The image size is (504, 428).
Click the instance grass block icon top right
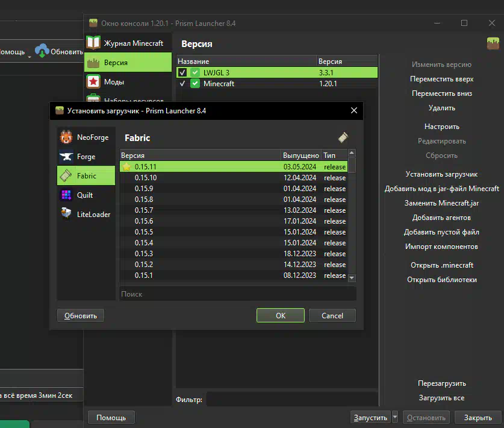pos(493,43)
